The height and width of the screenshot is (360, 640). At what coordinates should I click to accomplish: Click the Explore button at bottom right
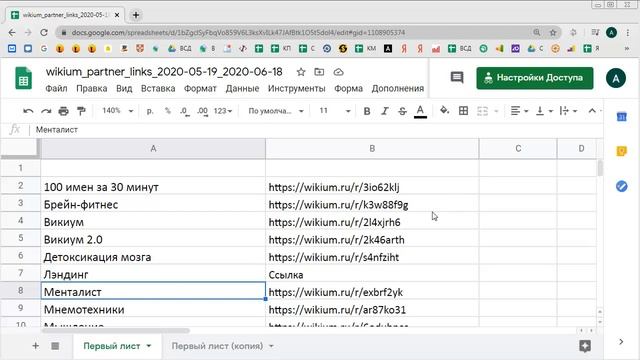pos(585,346)
